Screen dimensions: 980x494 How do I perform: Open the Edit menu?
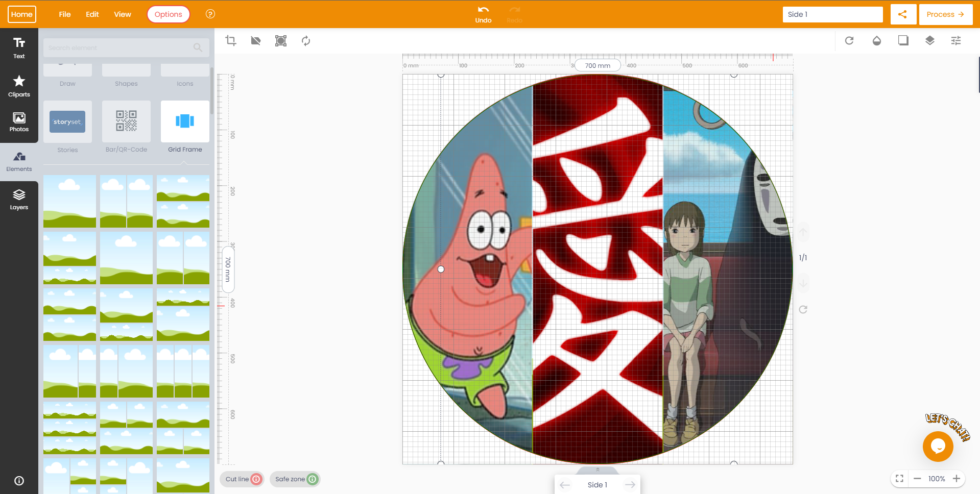point(92,14)
